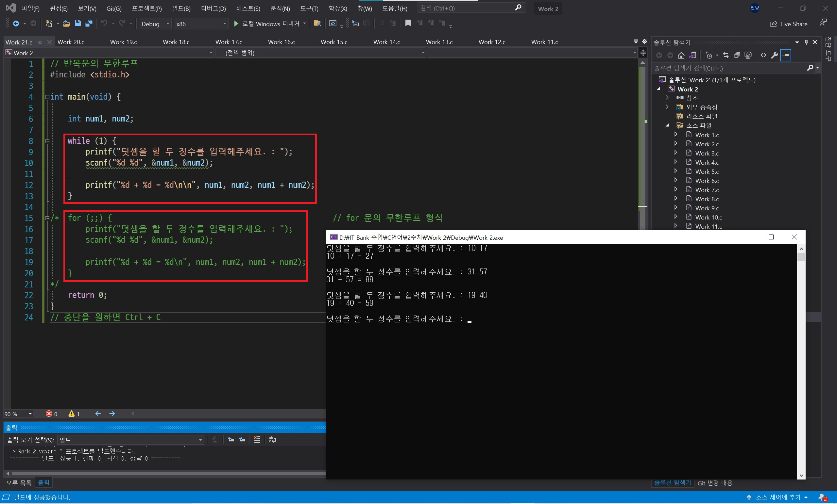Expand Work 5.c tree node
This screenshot has height=504, width=837.
675,171
